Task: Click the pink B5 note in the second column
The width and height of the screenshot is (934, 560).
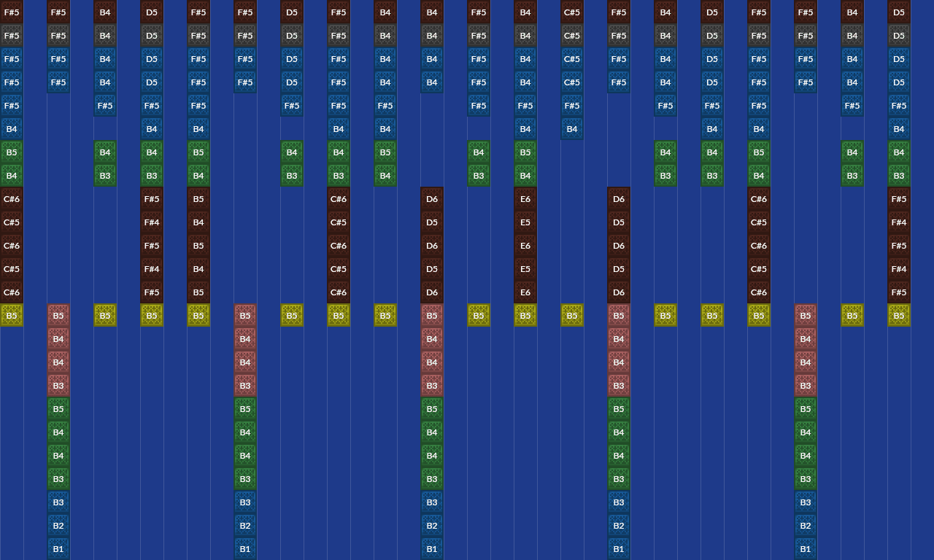Action: coord(58,315)
